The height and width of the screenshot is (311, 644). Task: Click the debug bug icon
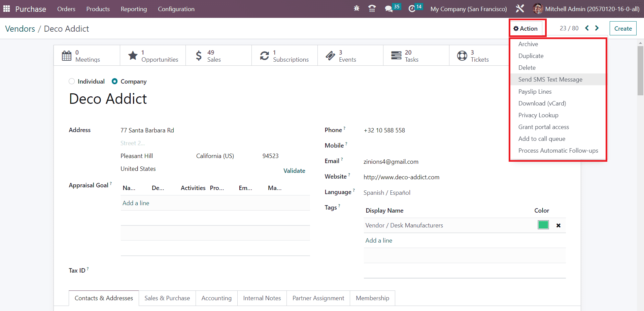pyautogui.click(x=357, y=8)
